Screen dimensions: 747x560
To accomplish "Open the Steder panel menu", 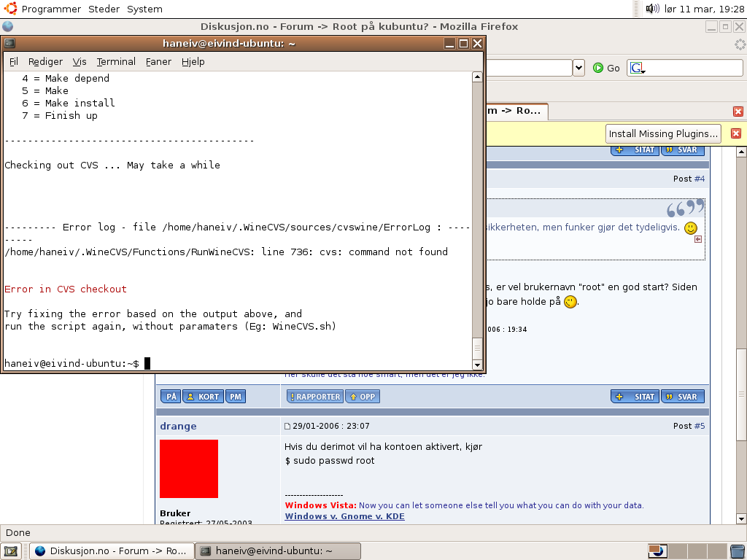I will [x=104, y=9].
